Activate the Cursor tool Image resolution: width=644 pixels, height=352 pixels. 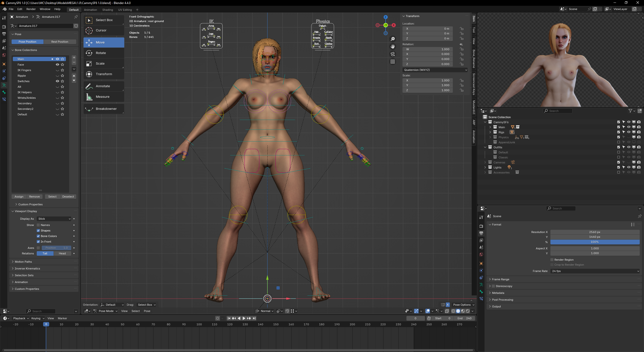coord(104,30)
